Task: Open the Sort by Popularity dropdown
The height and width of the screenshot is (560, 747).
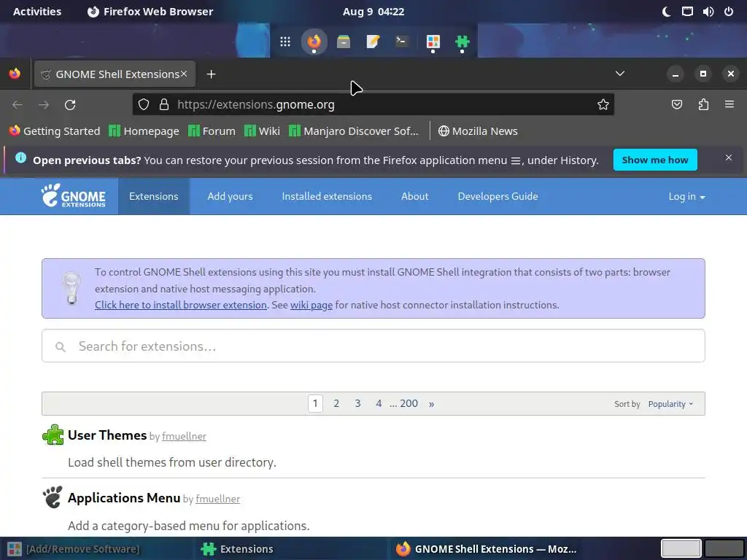Action: (670, 404)
